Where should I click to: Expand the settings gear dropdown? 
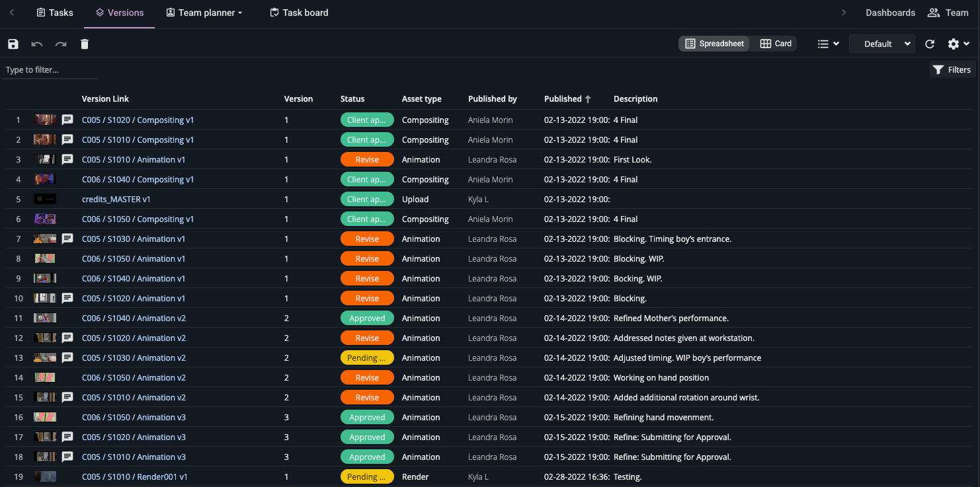(x=958, y=44)
